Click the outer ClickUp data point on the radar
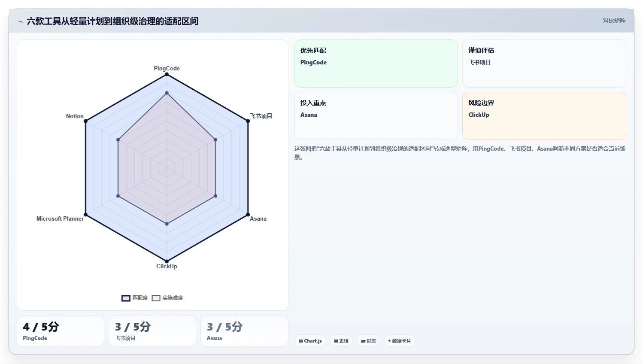The image size is (643, 364). tap(167, 261)
